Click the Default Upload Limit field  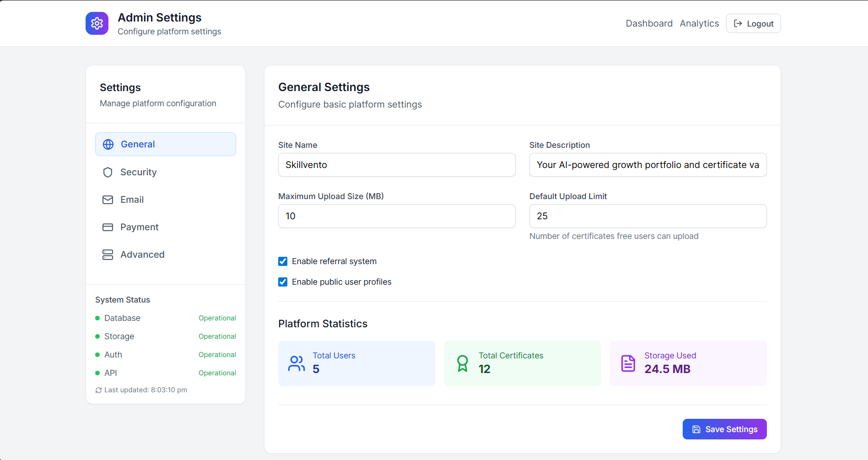tap(647, 216)
